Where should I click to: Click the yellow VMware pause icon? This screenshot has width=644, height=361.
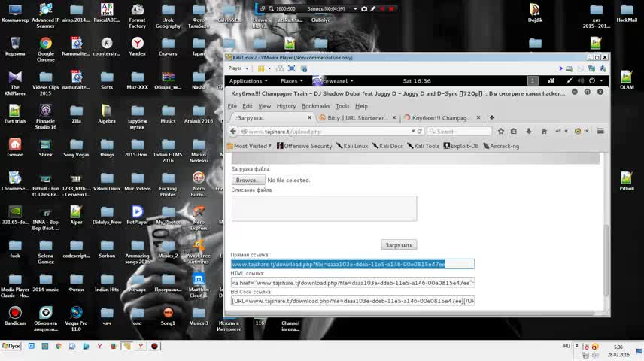point(261,68)
